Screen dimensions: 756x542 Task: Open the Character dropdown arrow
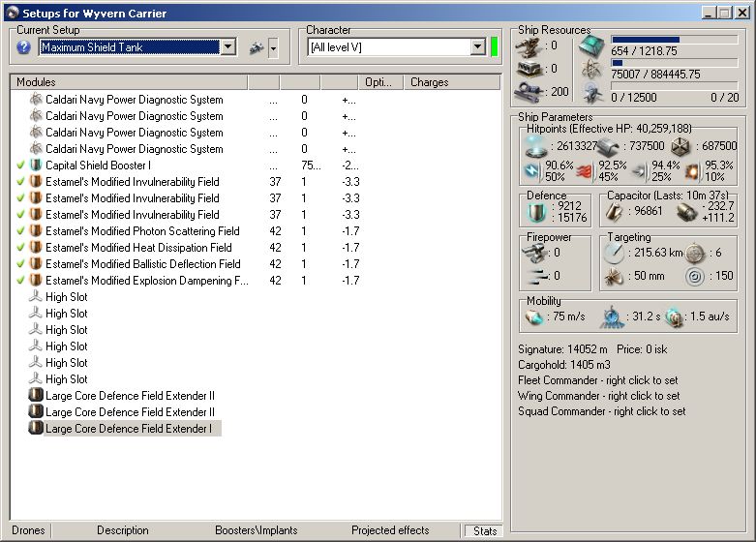click(477, 47)
